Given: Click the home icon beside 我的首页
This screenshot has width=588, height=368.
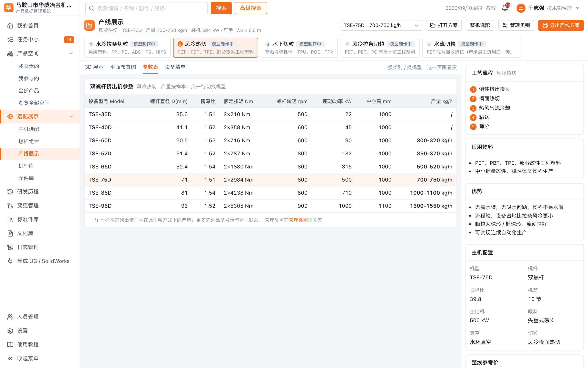Looking at the screenshot, I should [10, 26].
